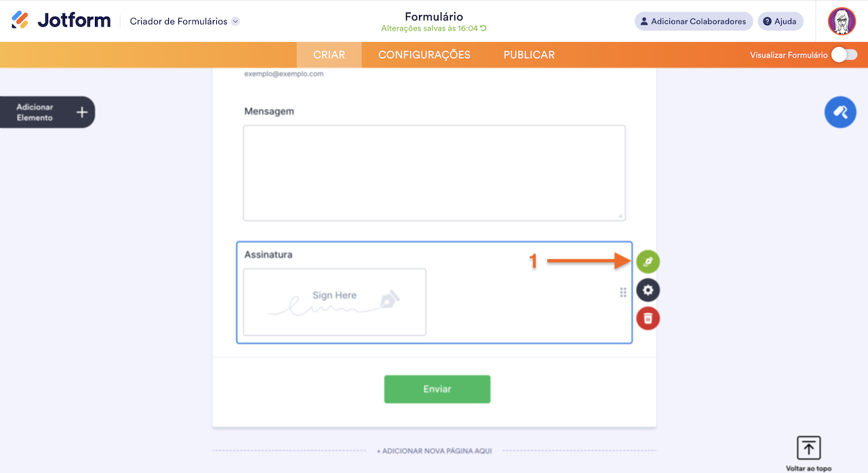Click the Voltar ao topo arrow icon
Image resolution: width=868 pixels, height=473 pixels.
(x=808, y=447)
